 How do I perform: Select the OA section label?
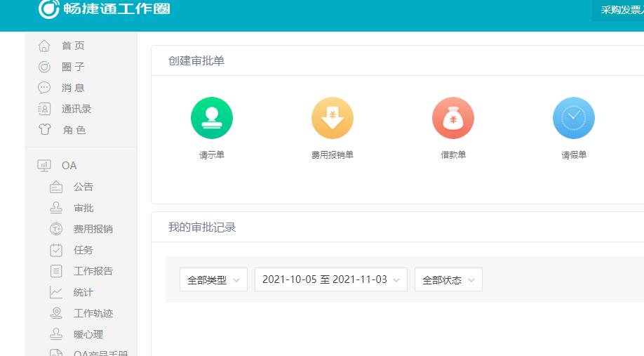(69, 166)
